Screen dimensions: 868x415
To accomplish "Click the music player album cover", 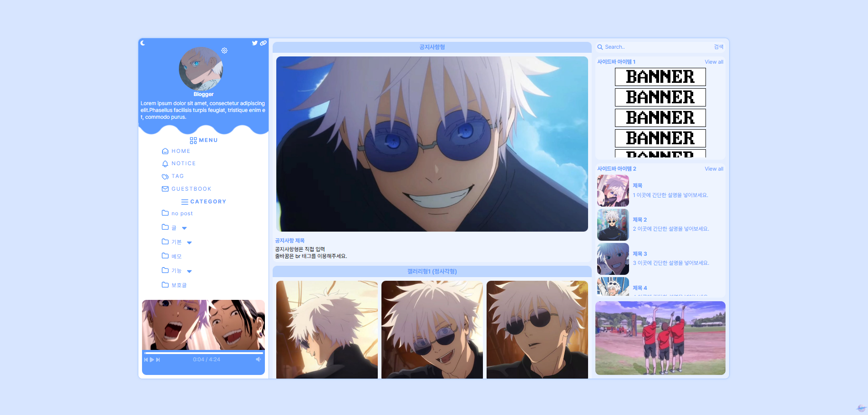I will 203,325.
